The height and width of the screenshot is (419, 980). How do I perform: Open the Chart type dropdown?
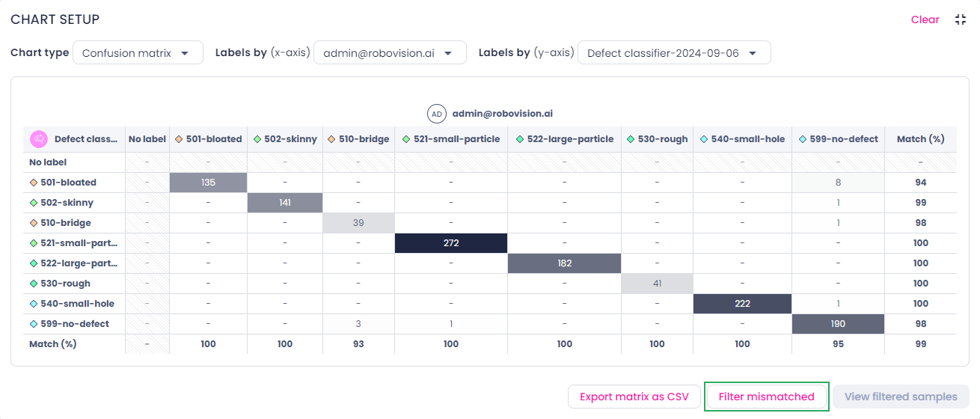(138, 52)
